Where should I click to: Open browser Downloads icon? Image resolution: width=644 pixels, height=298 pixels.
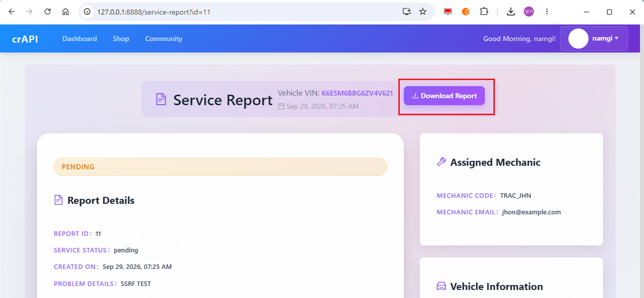click(511, 12)
